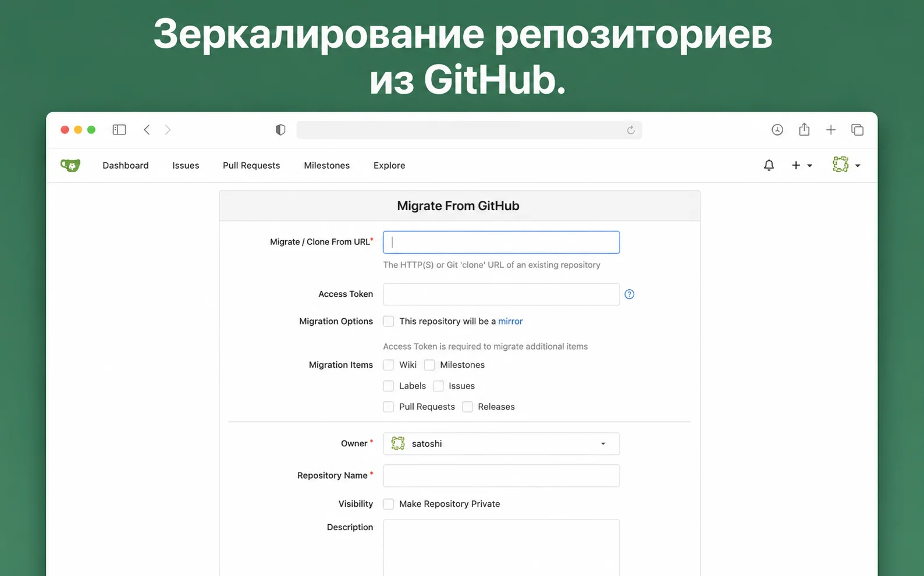Click the 'Migrate From GitHub' heading
This screenshot has width=924, height=576.
[x=459, y=206]
